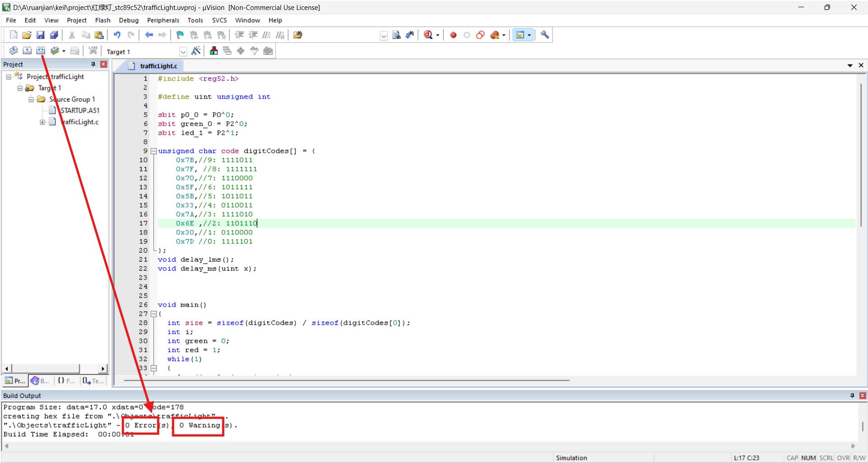Comment out the selected lines
This screenshot has width=868, height=463.
(267, 35)
